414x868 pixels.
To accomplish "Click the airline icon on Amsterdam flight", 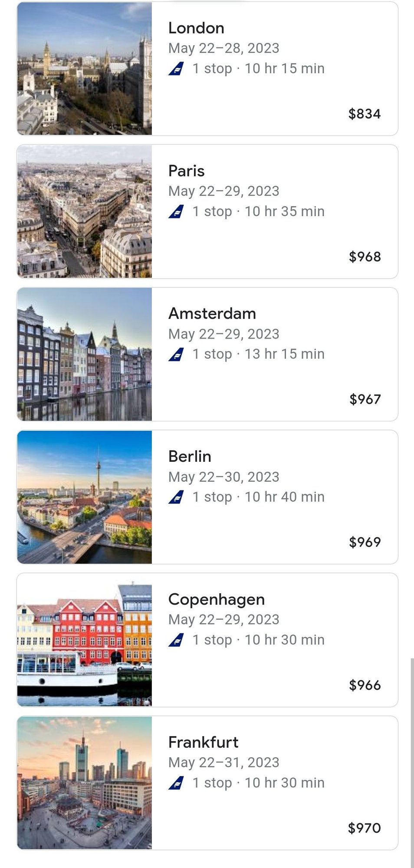I will point(176,354).
